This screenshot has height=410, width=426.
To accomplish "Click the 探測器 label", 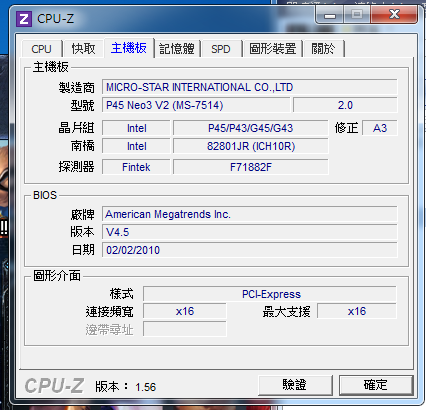I will tap(77, 167).
